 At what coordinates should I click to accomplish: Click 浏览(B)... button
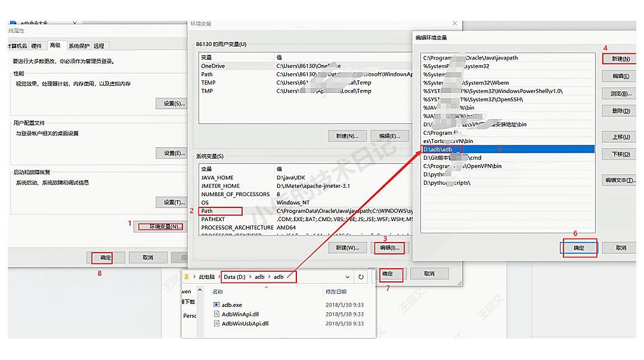pos(621,94)
